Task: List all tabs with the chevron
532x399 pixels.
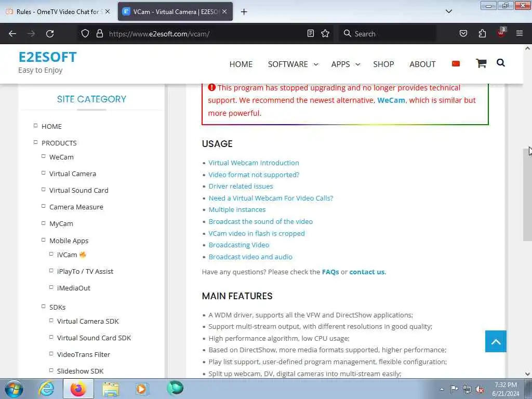Action: click(449, 11)
